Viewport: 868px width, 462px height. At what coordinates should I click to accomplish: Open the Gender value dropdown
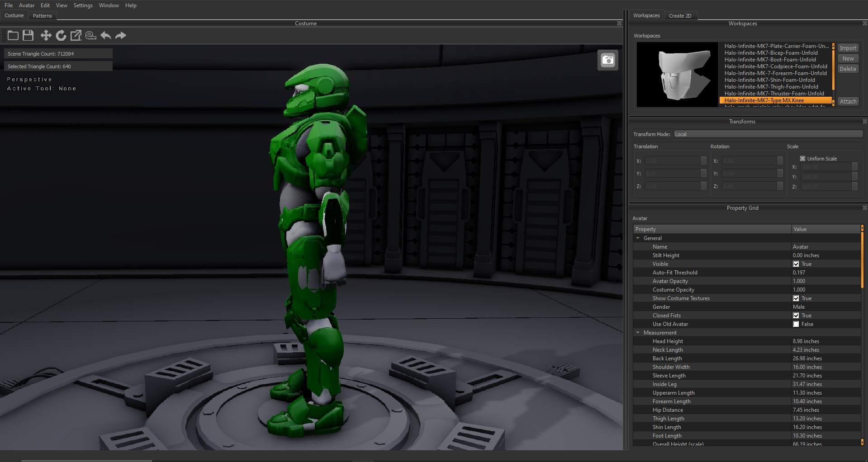click(826, 307)
